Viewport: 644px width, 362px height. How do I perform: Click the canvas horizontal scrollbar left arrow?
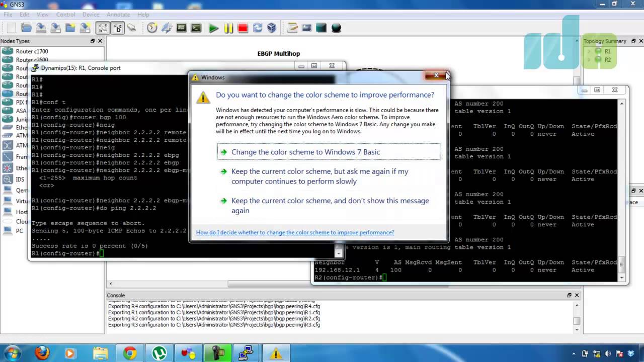coord(111,284)
